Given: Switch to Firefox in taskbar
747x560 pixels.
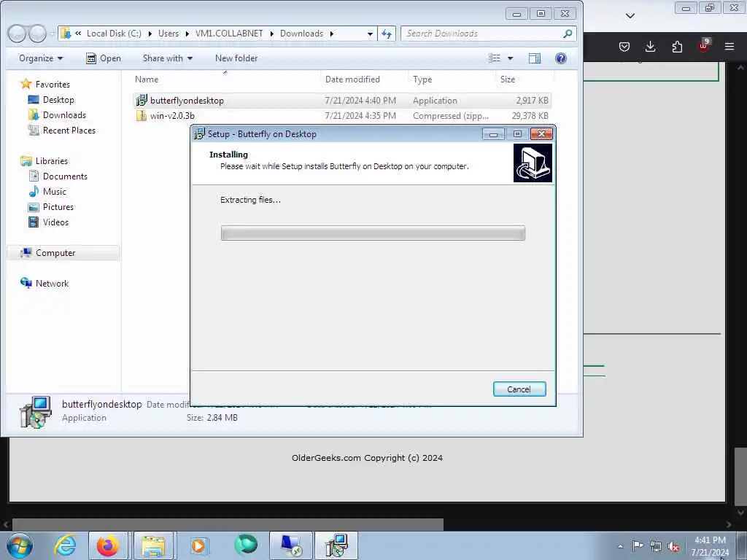Looking at the screenshot, I should point(108,545).
